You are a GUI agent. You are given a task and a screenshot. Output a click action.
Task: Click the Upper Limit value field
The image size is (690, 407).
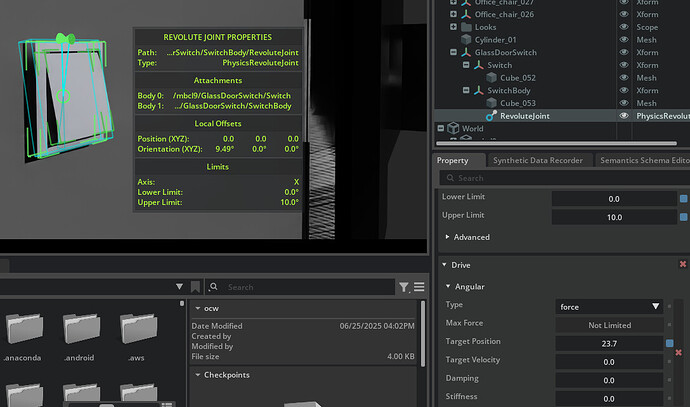[614, 217]
